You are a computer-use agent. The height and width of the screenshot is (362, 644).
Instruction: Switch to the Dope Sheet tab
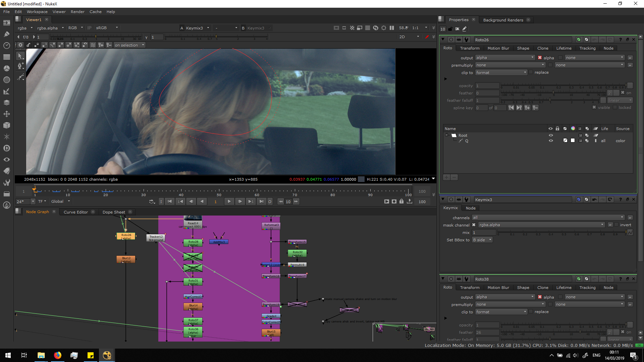(114, 212)
